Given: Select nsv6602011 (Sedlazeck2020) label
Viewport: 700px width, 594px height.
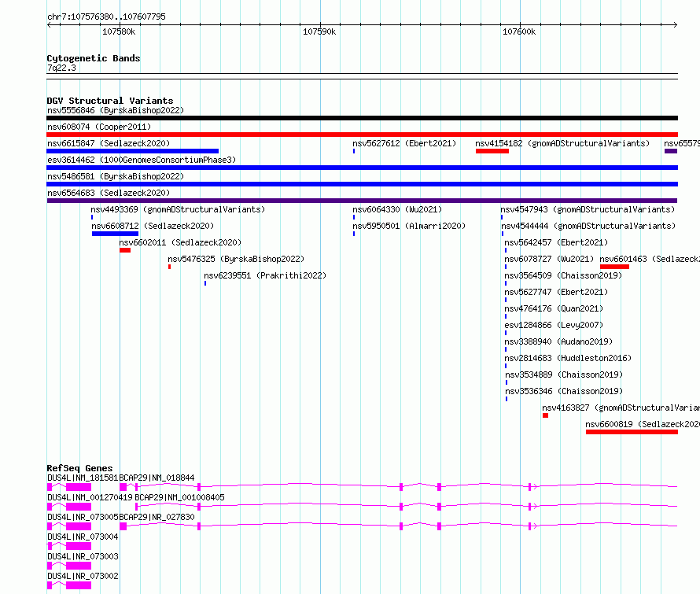Looking at the screenshot, I should coord(180,242).
